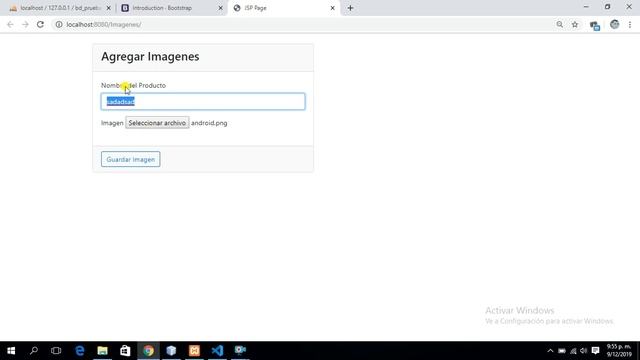
Task: Close the JSP Page tab
Action: click(x=332, y=8)
